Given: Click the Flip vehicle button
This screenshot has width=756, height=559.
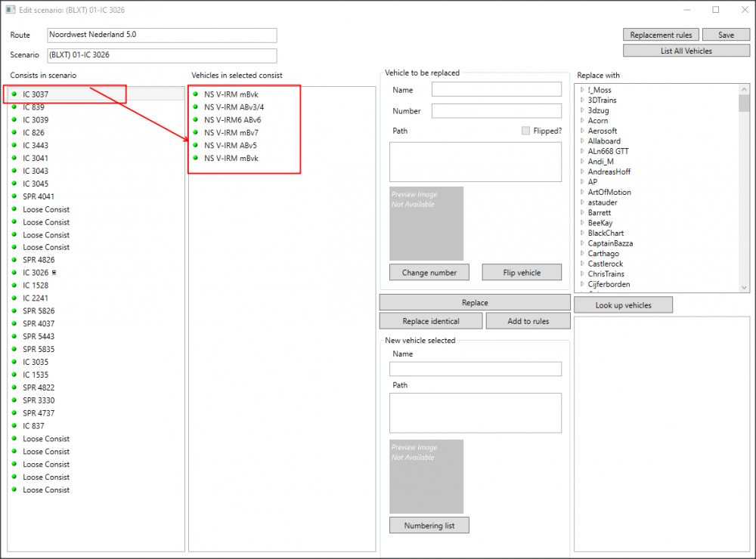Looking at the screenshot, I should pos(522,273).
